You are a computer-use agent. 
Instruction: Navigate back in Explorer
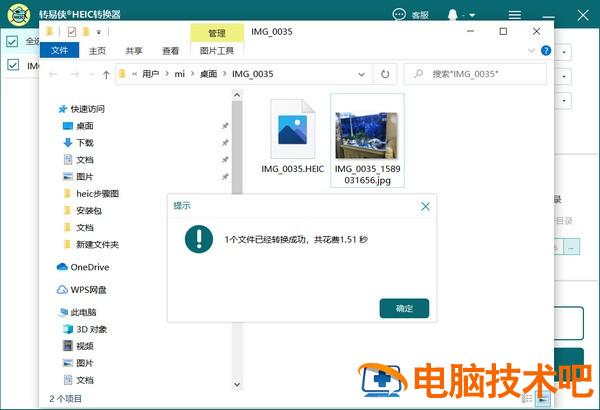pyautogui.click(x=54, y=74)
